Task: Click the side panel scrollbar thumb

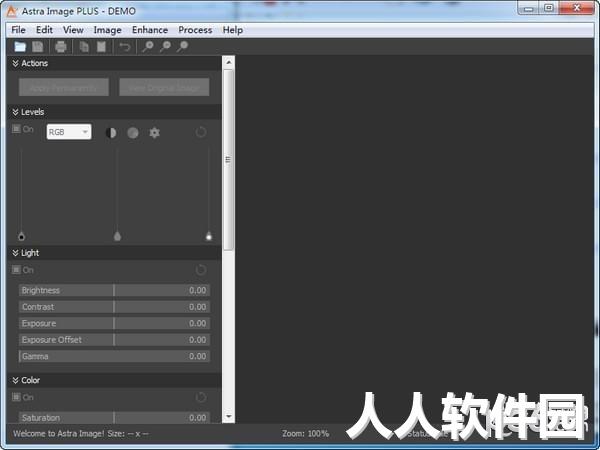Action: point(228,160)
